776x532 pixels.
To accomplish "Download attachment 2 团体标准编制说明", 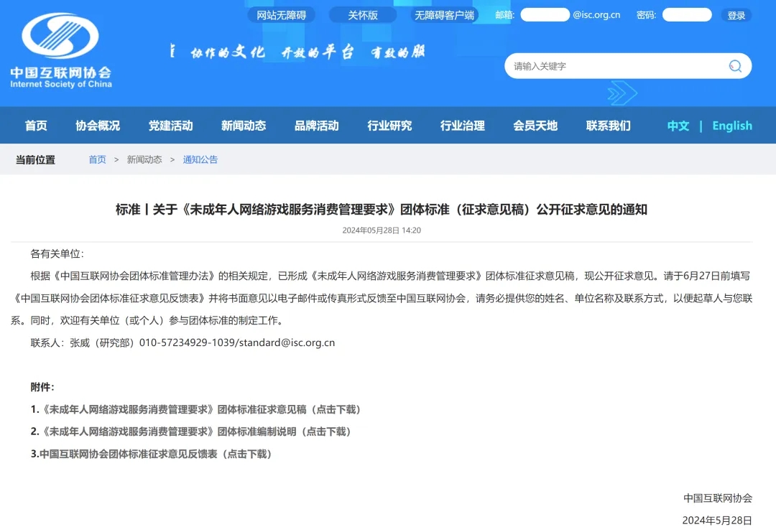I will [x=190, y=431].
